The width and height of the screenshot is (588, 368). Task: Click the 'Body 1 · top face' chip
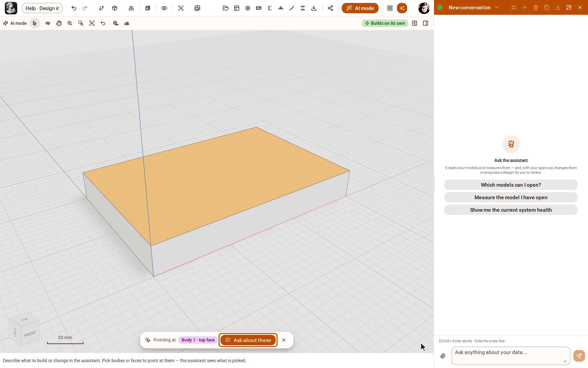[x=198, y=340]
